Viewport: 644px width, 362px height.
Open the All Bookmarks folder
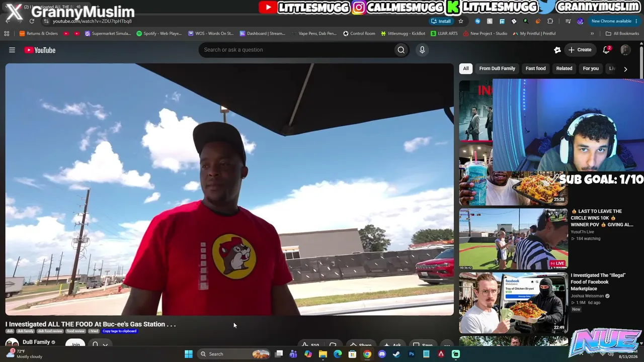click(622, 34)
